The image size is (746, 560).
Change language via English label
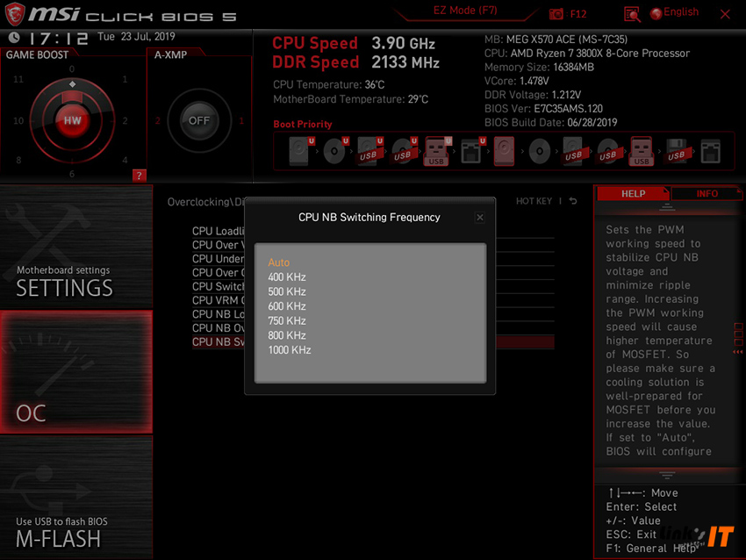point(681,12)
